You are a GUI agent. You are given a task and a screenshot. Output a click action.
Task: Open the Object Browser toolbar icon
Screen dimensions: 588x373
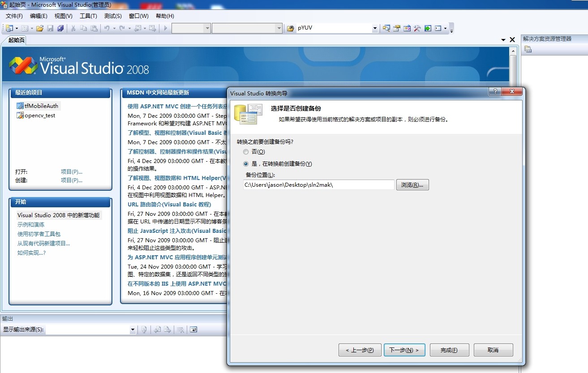click(x=407, y=28)
